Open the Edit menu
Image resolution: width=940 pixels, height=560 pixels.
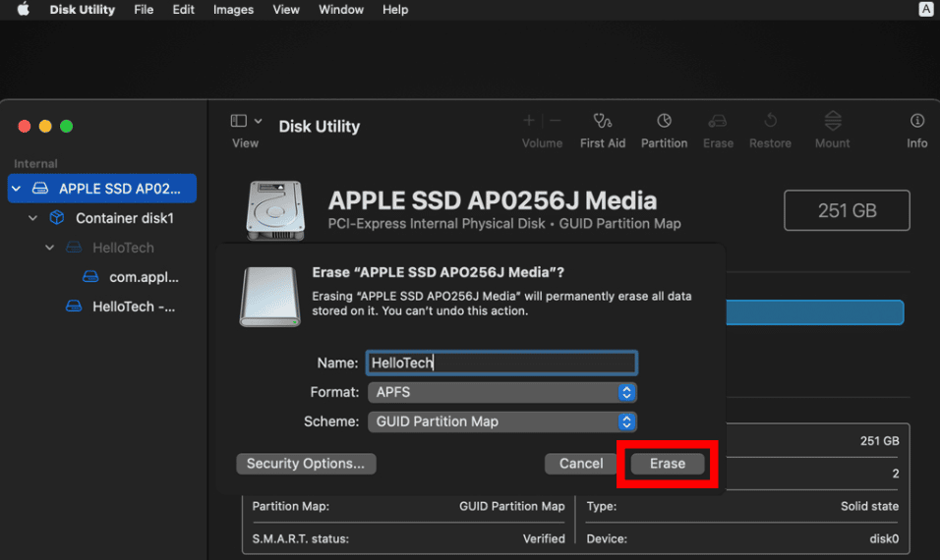[x=183, y=10]
